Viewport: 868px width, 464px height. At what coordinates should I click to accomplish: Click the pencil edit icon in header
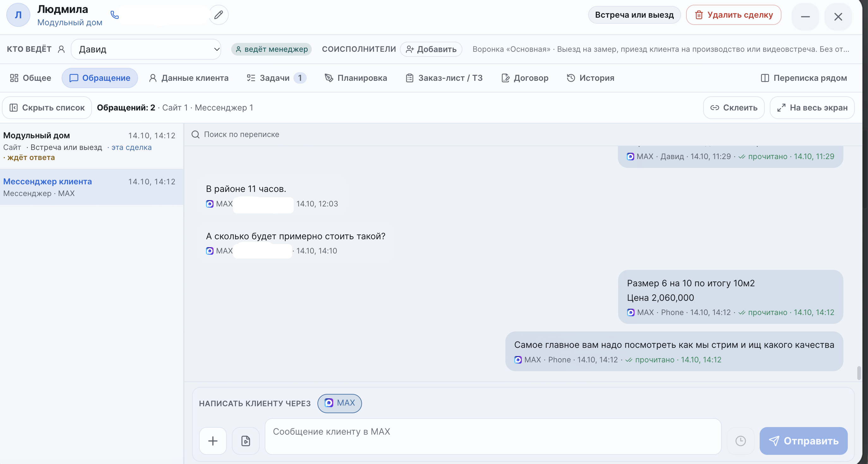coord(218,15)
